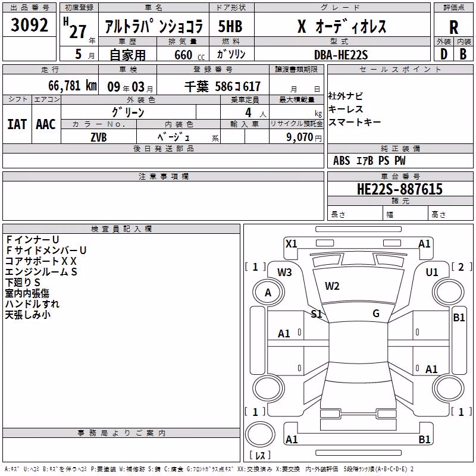Viewport: 476px width, 476px height.
Task: Click the W3 repair mark on the left fender
Action: tap(284, 273)
